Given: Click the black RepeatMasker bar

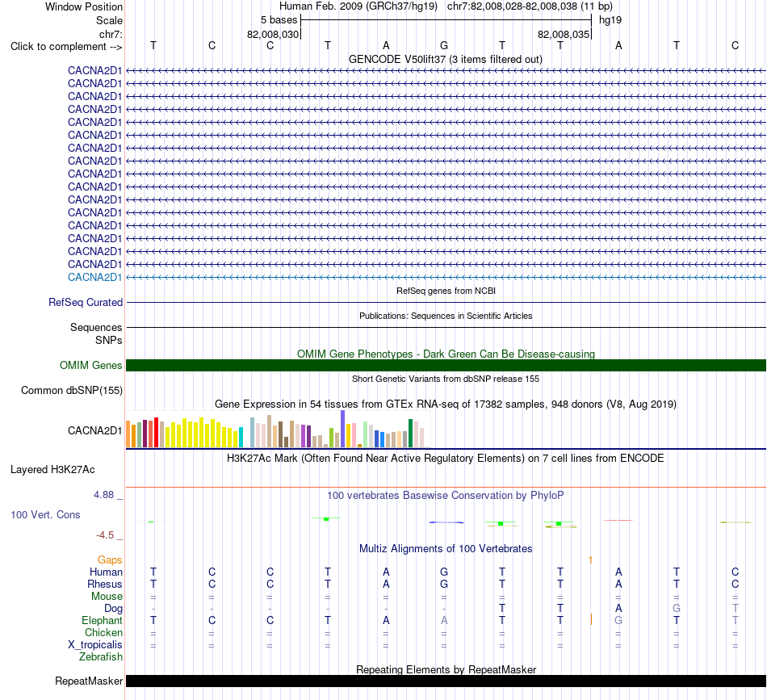Looking at the screenshot, I should click(446, 681).
